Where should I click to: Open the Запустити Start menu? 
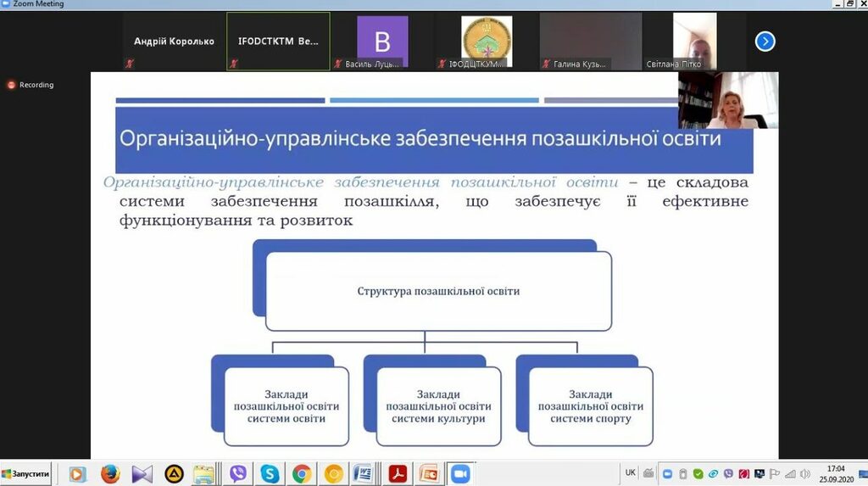pos(26,474)
